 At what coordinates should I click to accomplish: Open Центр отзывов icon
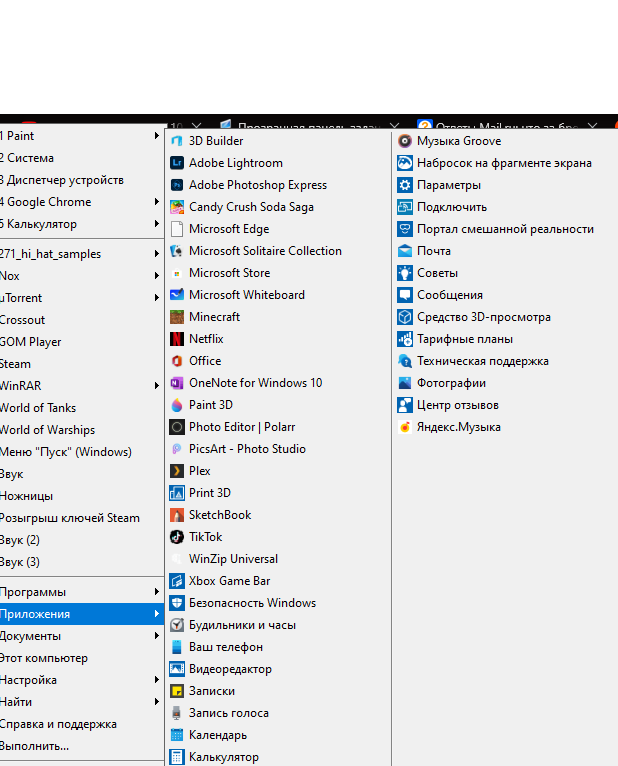pos(405,404)
